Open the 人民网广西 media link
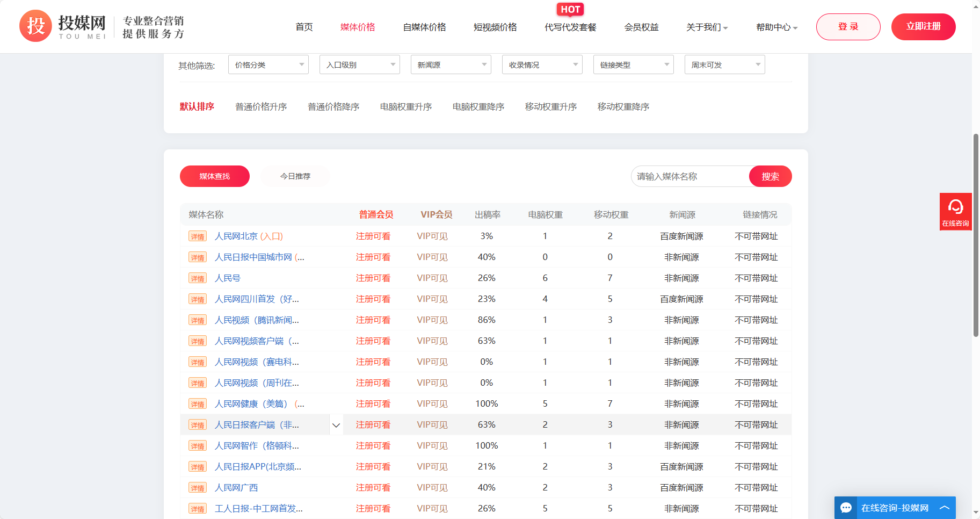Viewport: 980px width, 519px height. [236, 488]
